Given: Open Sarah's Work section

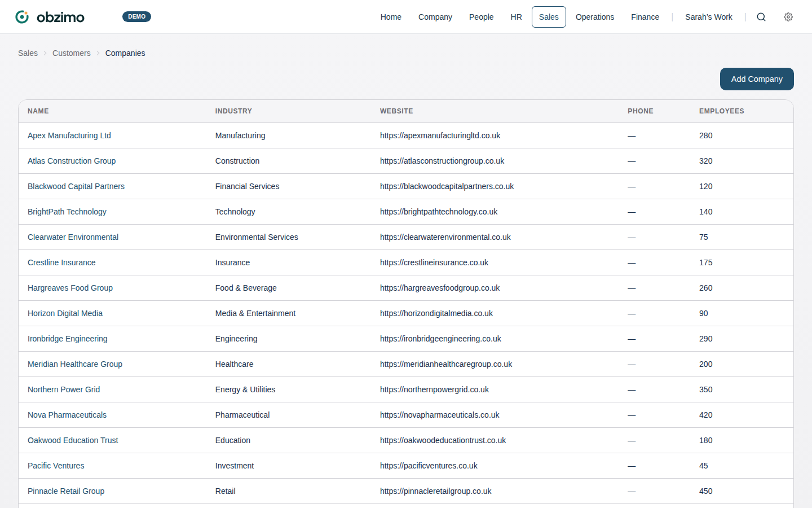Looking at the screenshot, I should (x=709, y=17).
